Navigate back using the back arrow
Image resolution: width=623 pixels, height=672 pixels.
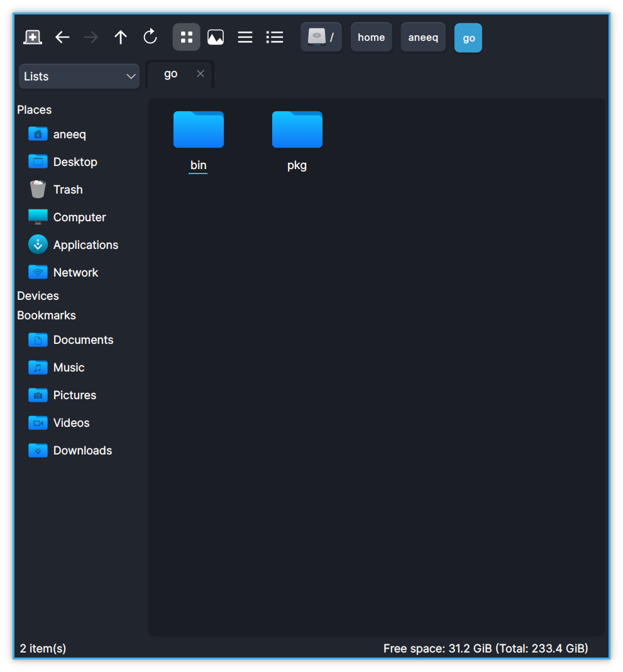coord(62,37)
